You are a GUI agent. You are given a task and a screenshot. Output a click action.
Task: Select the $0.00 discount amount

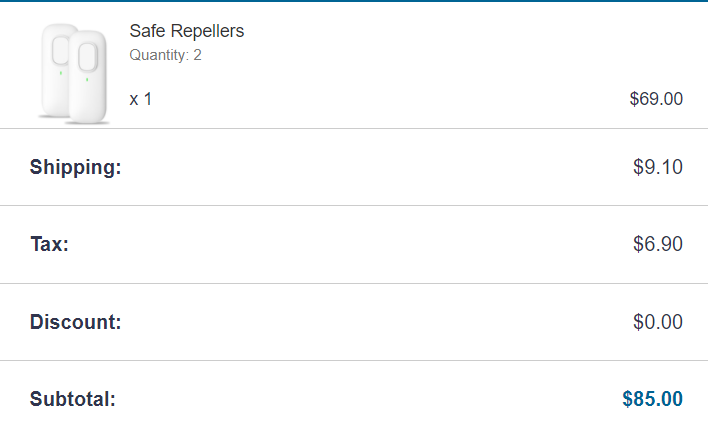(657, 322)
